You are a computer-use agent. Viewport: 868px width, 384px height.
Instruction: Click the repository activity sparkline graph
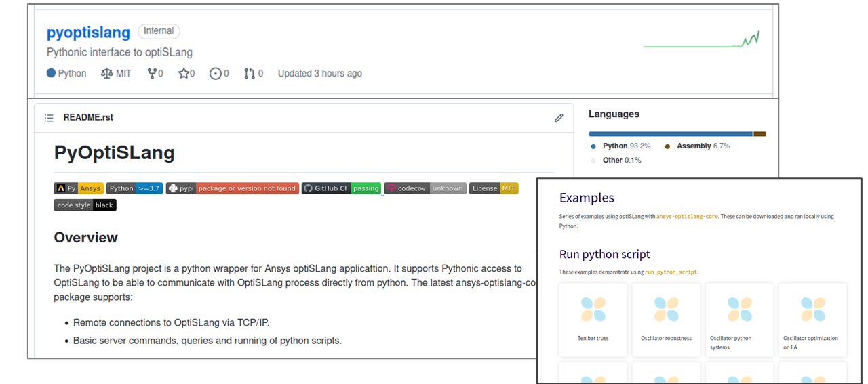point(701,41)
